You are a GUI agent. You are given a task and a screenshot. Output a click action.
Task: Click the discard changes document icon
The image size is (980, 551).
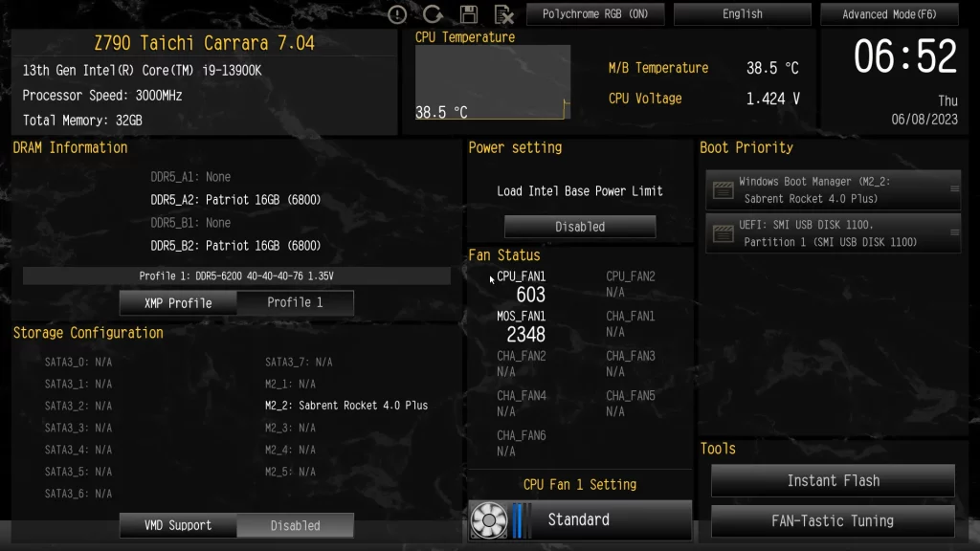coord(503,14)
